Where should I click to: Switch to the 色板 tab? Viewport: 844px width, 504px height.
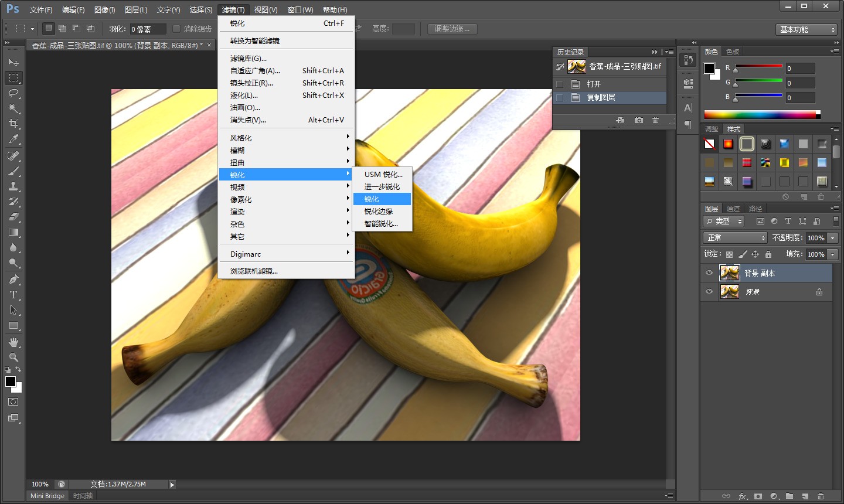coord(733,52)
